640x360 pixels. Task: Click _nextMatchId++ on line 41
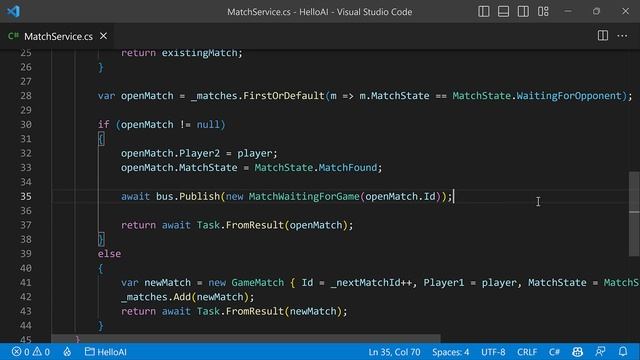(371, 282)
